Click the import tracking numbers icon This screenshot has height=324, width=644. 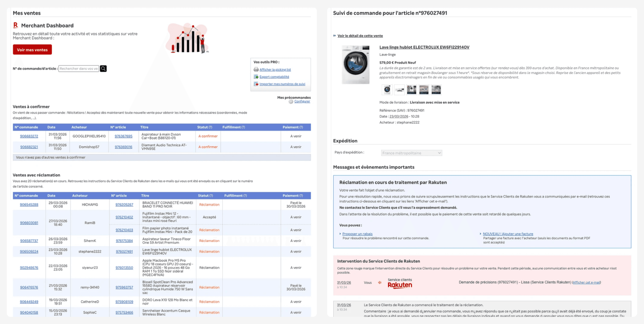(256, 84)
